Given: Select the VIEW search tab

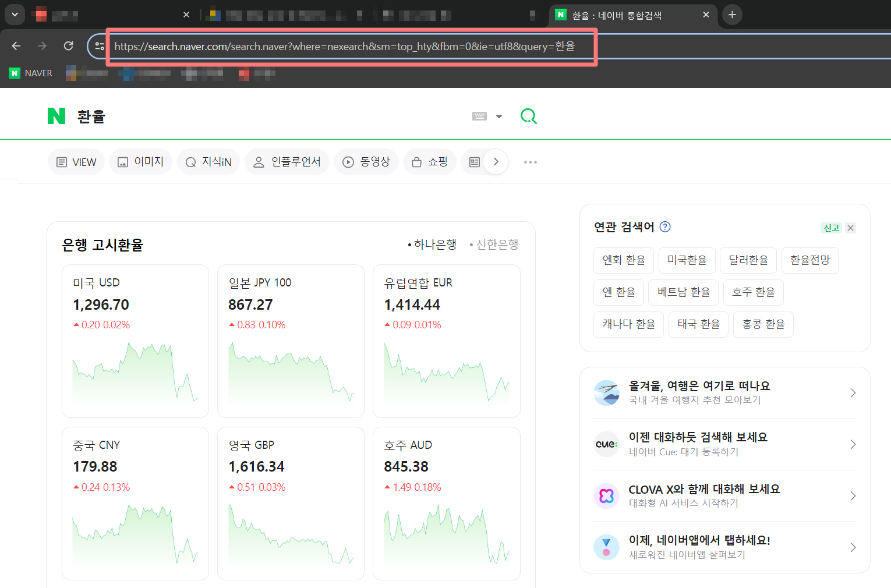Looking at the screenshot, I should coord(76,162).
